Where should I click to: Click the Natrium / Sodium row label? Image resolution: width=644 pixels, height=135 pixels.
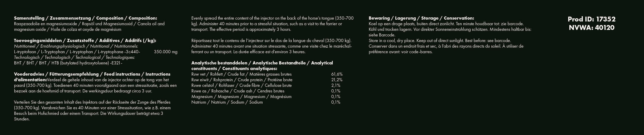pyautogui.click(x=227, y=102)
